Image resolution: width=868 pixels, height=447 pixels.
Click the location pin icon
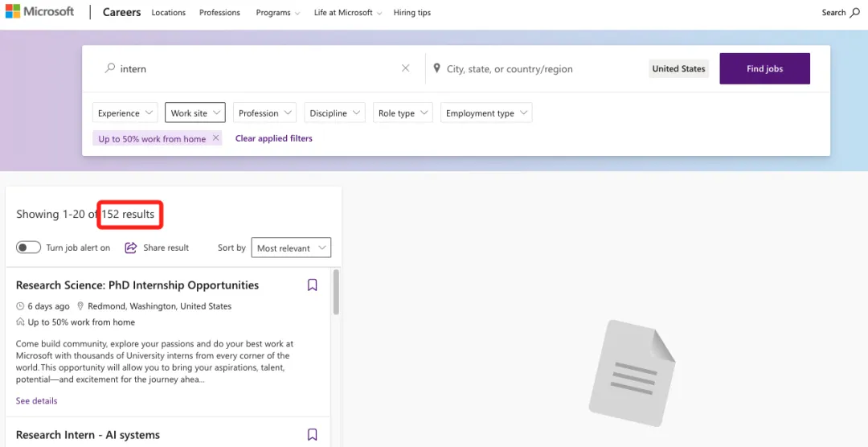pyautogui.click(x=436, y=68)
